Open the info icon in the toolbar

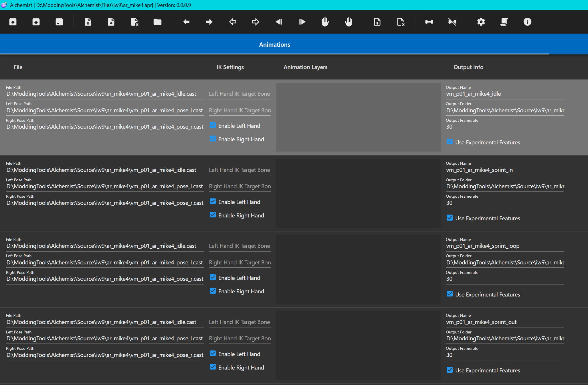coord(527,22)
